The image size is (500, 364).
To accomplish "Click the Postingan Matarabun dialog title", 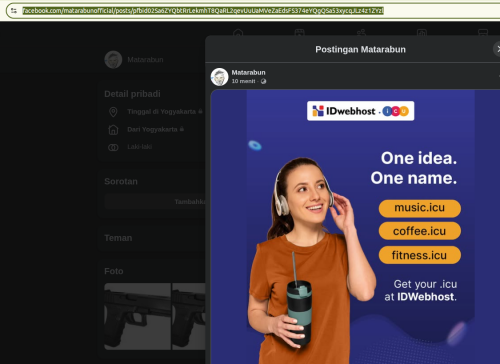I will (361, 49).
